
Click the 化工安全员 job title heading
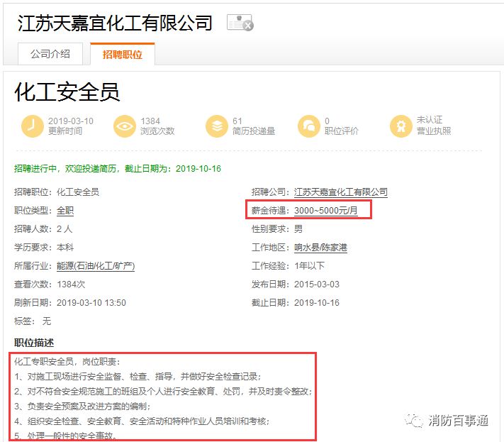(67, 92)
